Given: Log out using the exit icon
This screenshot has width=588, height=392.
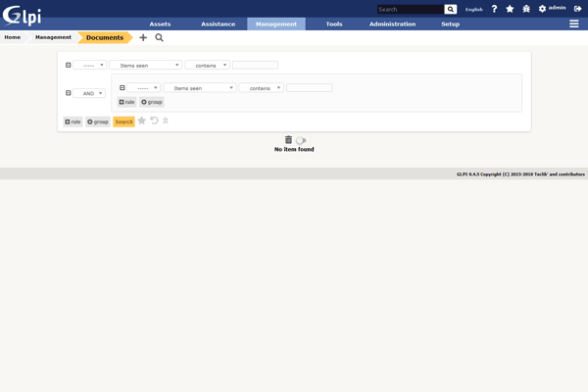Looking at the screenshot, I should pyautogui.click(x=578, y=9).
